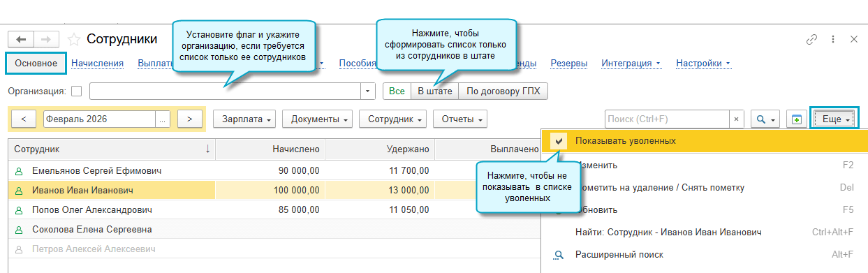This screenshot has height=273, width=868.
Task: Open the three-dot options menu
Action: click(833, 39)
